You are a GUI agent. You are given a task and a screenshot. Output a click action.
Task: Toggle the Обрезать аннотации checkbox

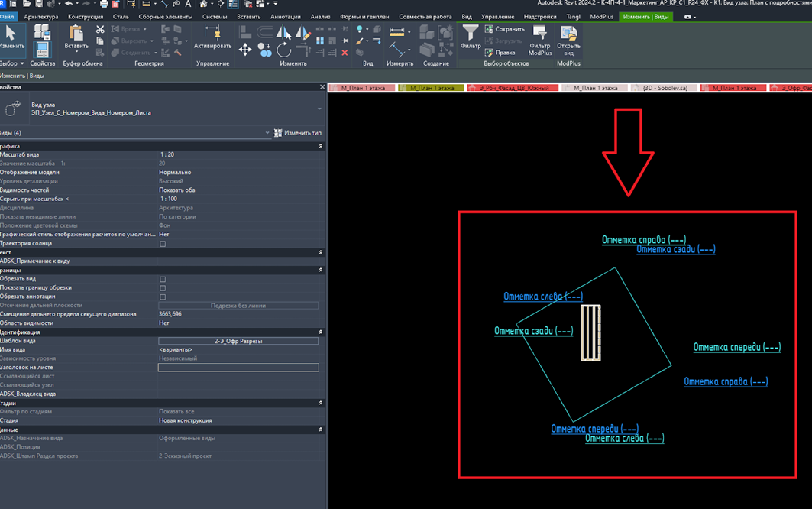point(163,297)
